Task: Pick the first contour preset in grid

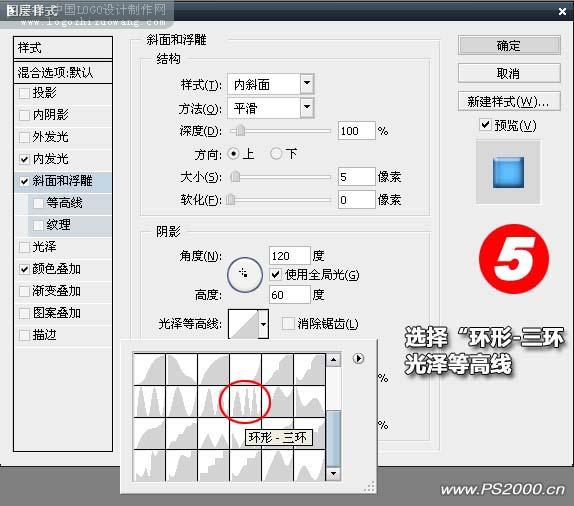Action: 149,369
